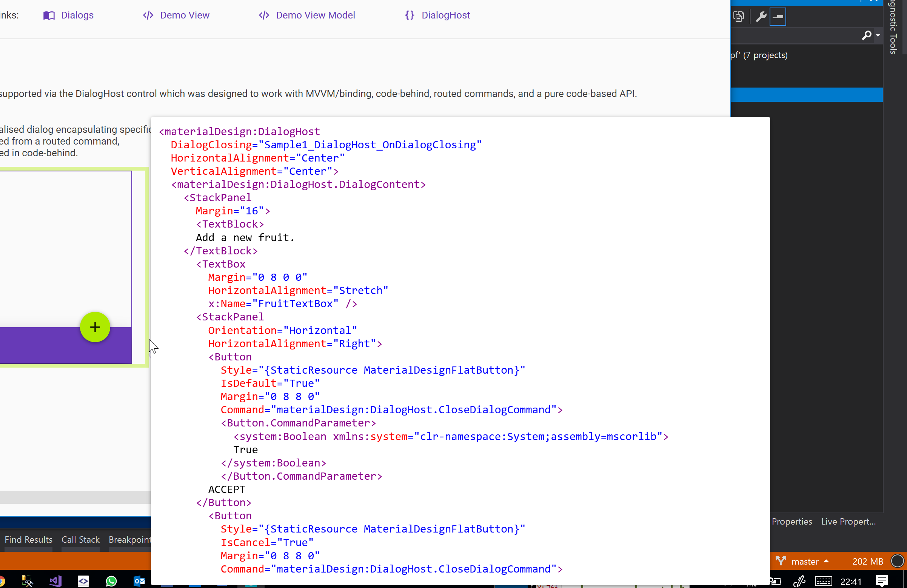This screenshot has width=907, height=588.
Task: Toggle the collapse pane icon beside the wrench
Action: (779, 16)
